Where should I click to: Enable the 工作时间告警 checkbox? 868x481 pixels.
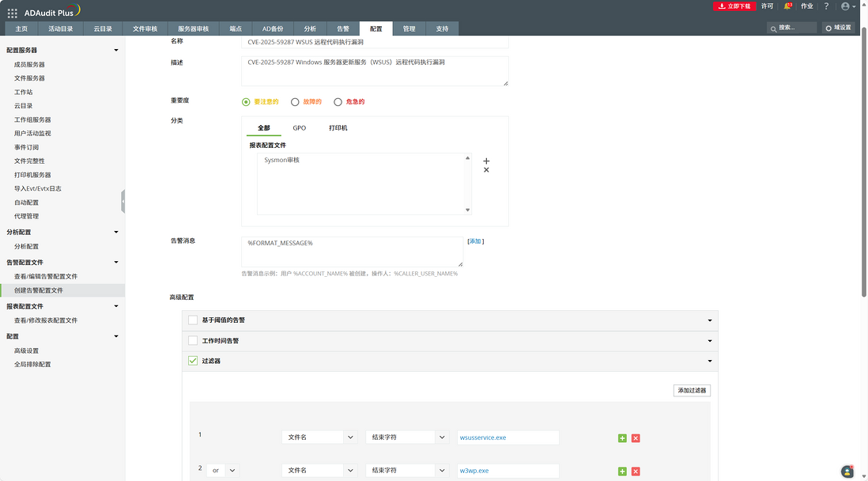(193, 341)
